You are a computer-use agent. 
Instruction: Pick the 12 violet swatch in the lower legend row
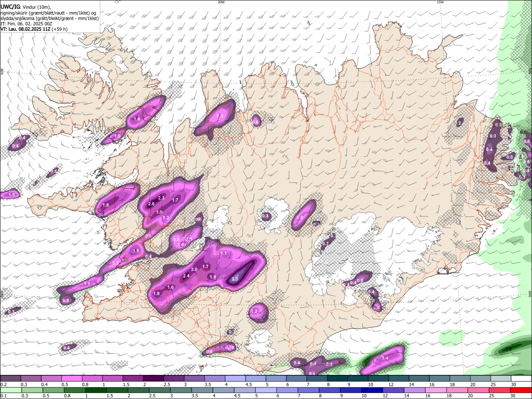tap(394, 390)
